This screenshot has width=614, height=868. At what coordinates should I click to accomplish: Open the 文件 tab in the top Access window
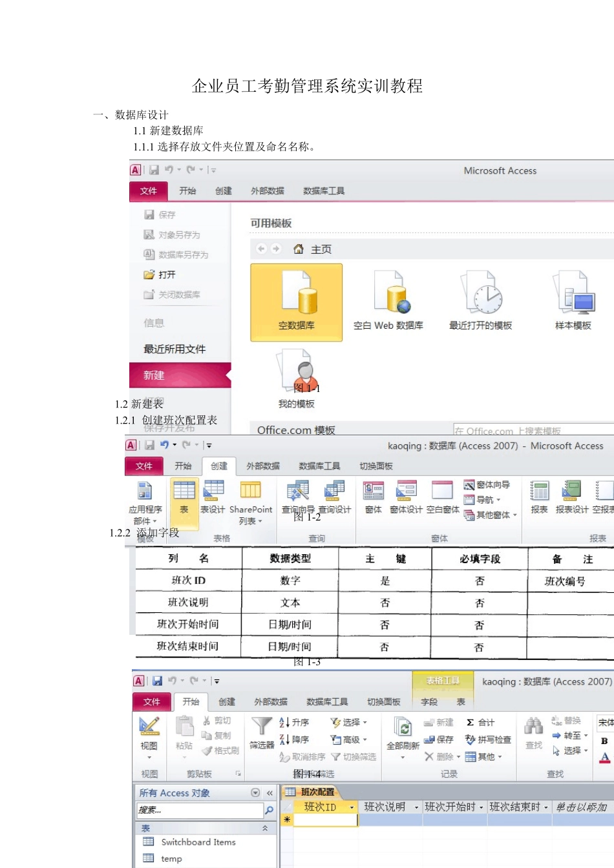coord(149,191)
